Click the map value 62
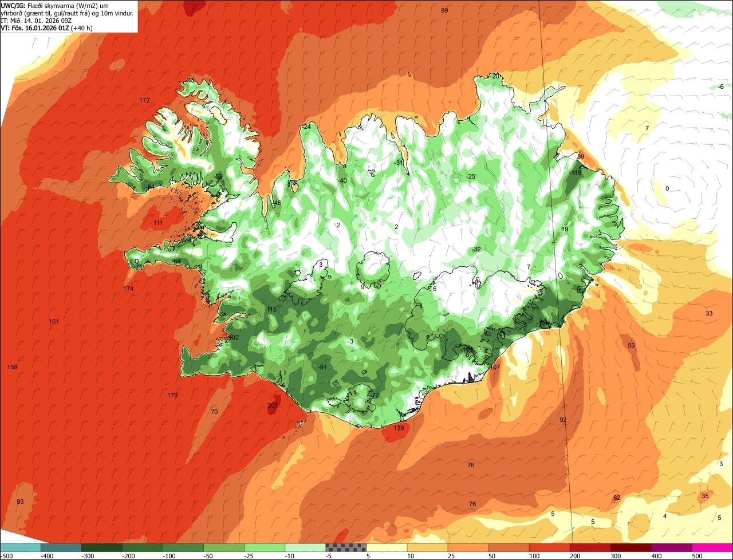733x560 pixels. (x=617, y=498)
